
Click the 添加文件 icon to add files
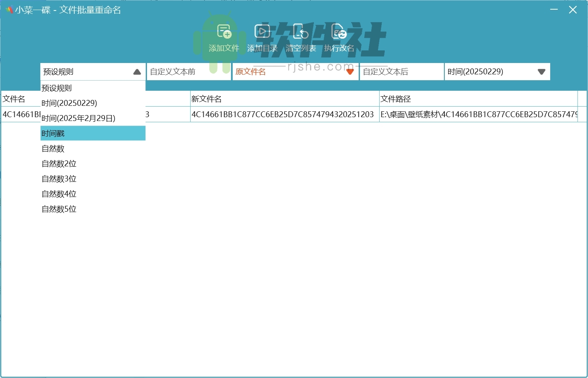point(223,36)
